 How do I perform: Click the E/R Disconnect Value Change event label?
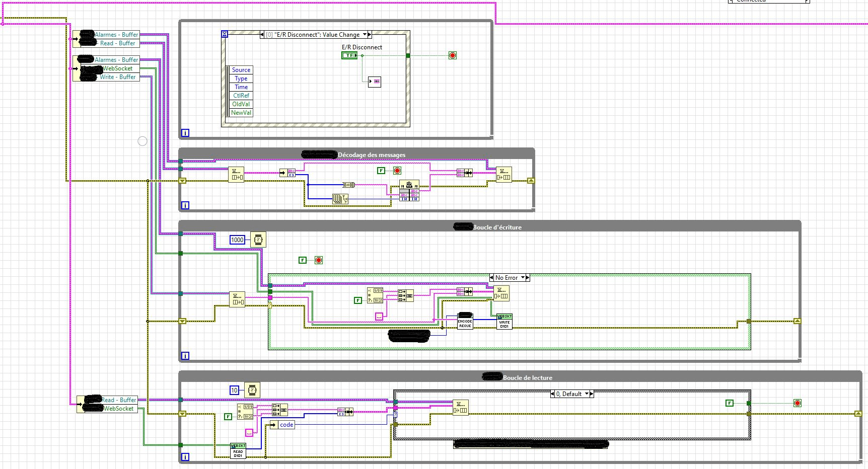pos(312,34)
